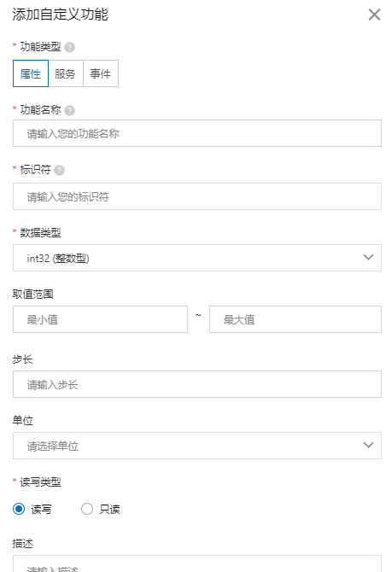Click chevron arrow of 数据类型 selector
Image resolution: width=392 pixels, height=572 pixels.
pyautogui.click(x=368, y=258)
